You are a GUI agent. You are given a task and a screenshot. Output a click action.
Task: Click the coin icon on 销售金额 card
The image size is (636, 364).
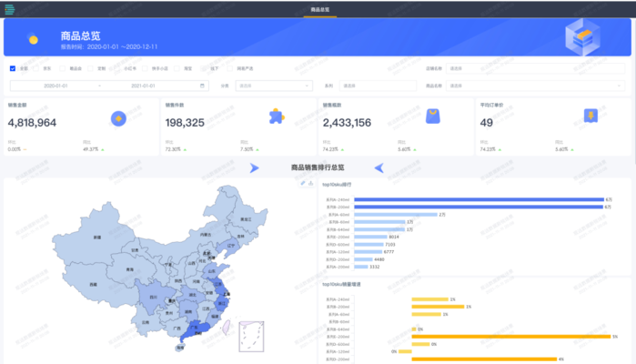(x=117, y=117)
